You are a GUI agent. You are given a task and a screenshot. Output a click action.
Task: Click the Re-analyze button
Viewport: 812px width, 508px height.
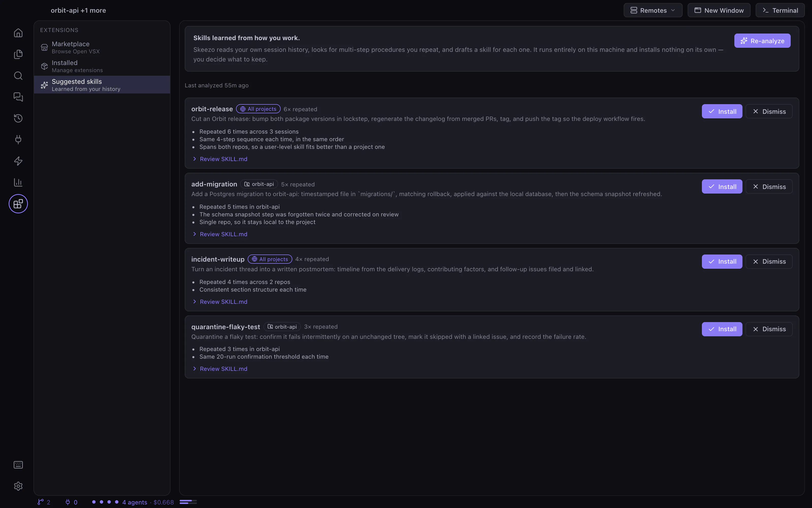pos(762,41)
